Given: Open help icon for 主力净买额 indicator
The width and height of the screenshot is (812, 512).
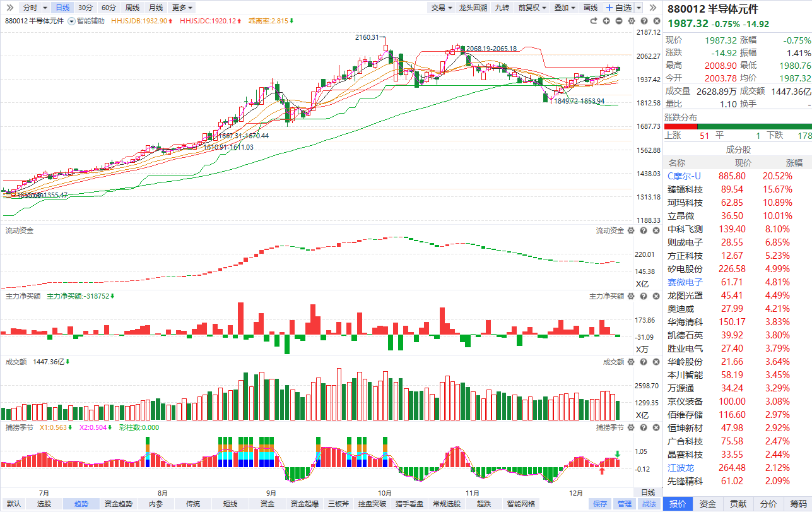Looking at the screenshot, I should point(643,296).
